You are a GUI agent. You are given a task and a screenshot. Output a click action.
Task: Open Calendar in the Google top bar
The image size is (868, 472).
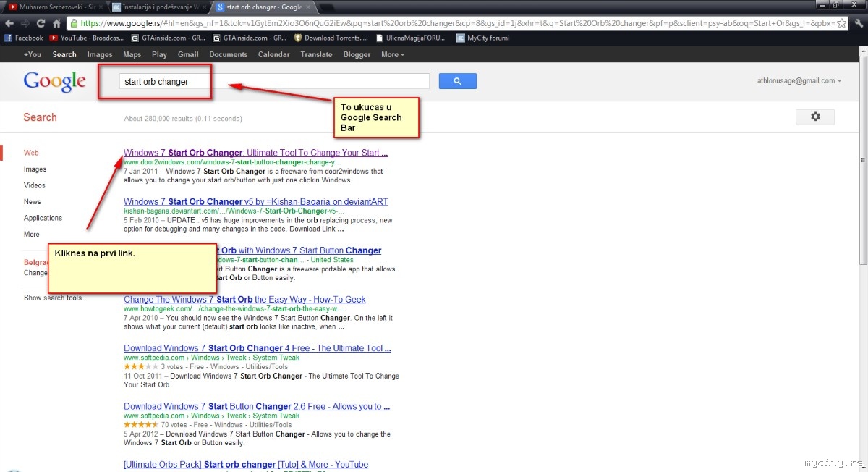click(274, 54)
